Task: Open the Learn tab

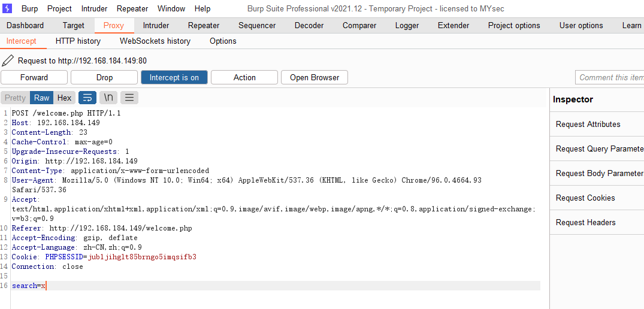Action: 631,25
